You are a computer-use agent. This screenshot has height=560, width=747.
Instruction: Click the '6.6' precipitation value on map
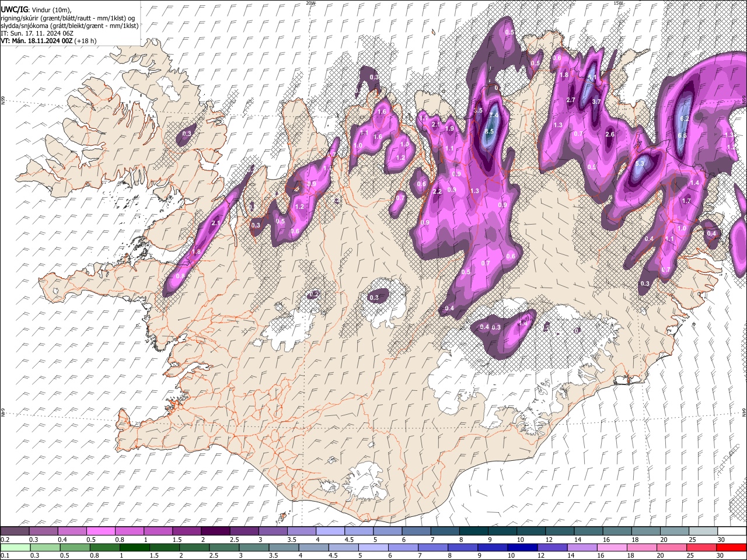(x=682, y=135)
